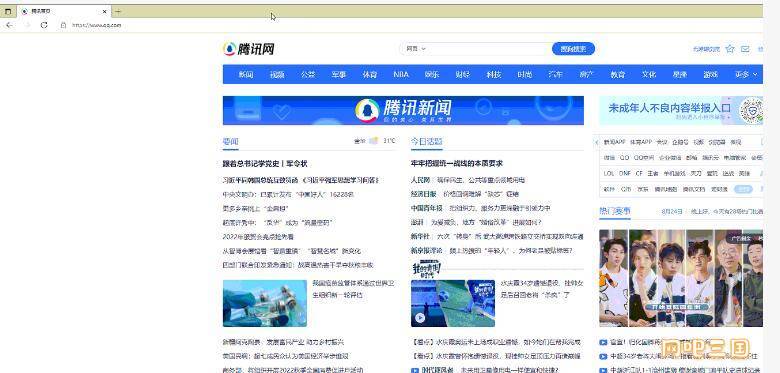Open the celebrity lineup photo thumbnail
Image resolution: width=780 pixels, height=373 pixels.
[x=681, y=278]
